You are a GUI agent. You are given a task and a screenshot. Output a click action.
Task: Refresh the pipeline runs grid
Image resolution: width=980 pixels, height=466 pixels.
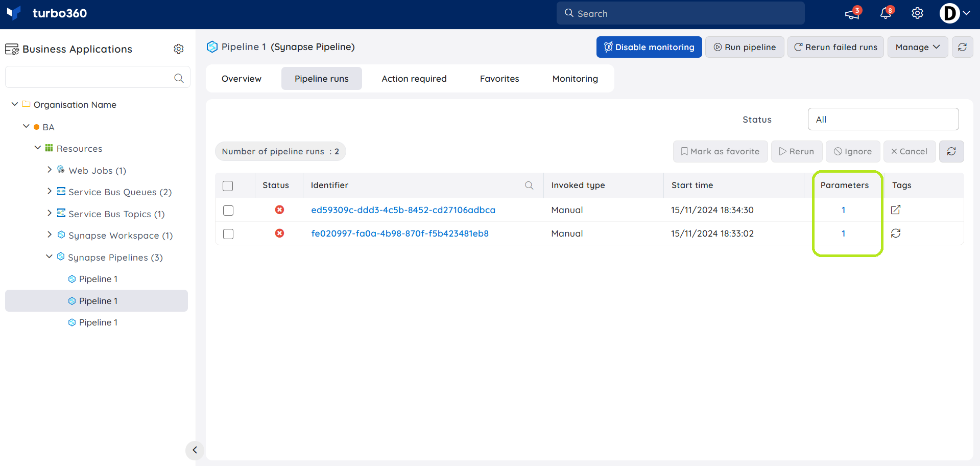tap(951, 151)
